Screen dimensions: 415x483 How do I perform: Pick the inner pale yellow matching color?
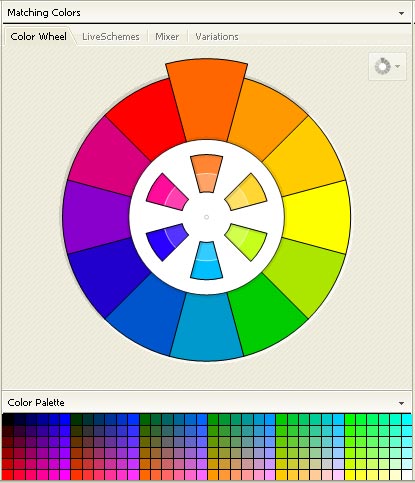click(x=246, y=193)
